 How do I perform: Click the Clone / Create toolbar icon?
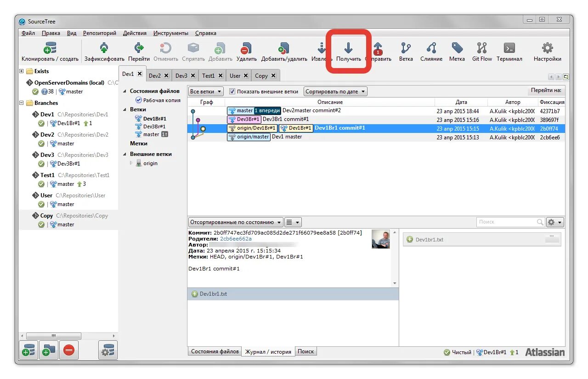[50, 48]
